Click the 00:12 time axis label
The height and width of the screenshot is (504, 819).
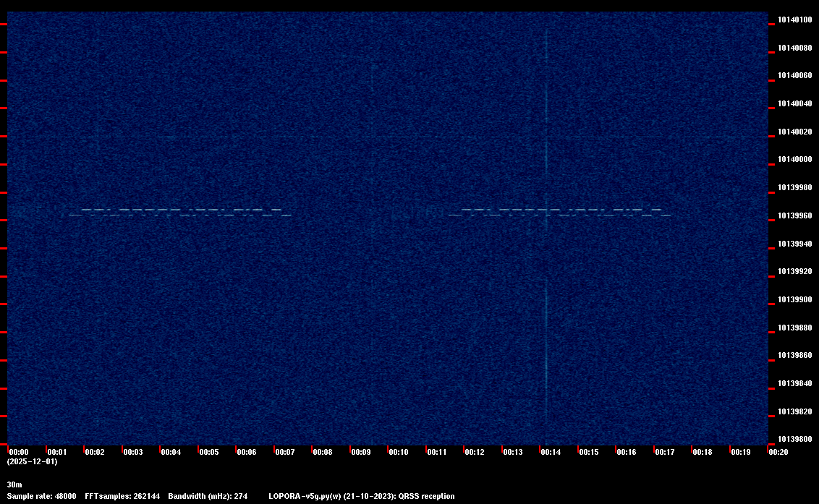(x=475, y=452)
